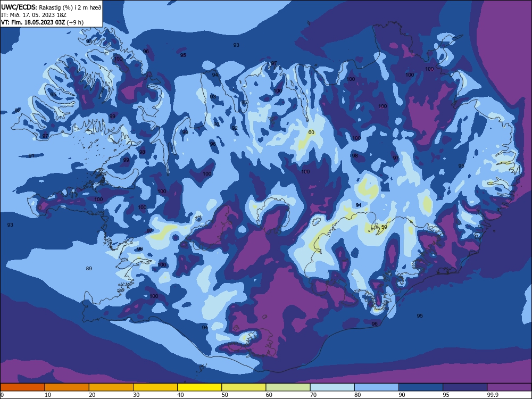532x399 pixels.
Task: Click the '20' legend scale value
Action: pos(92,395)
